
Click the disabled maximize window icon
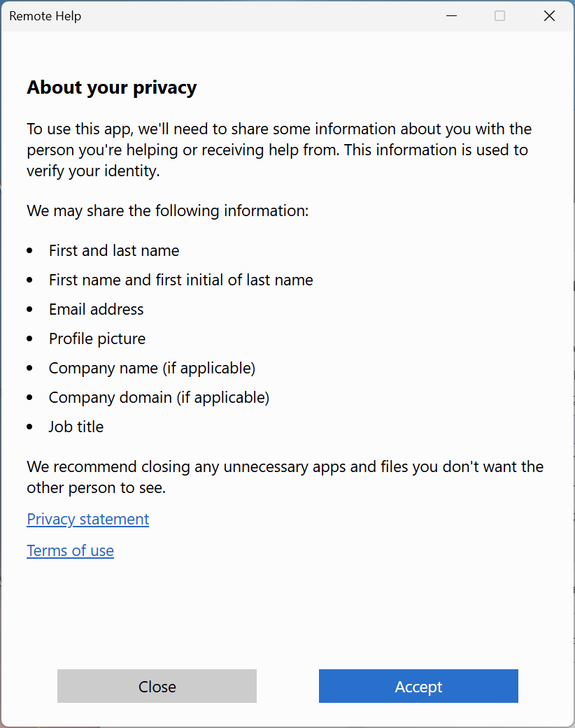(499, 16)
